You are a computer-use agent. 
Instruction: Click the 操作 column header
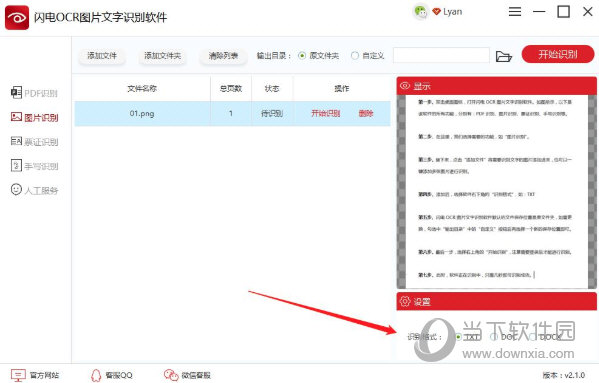click(x=342, y=89)
